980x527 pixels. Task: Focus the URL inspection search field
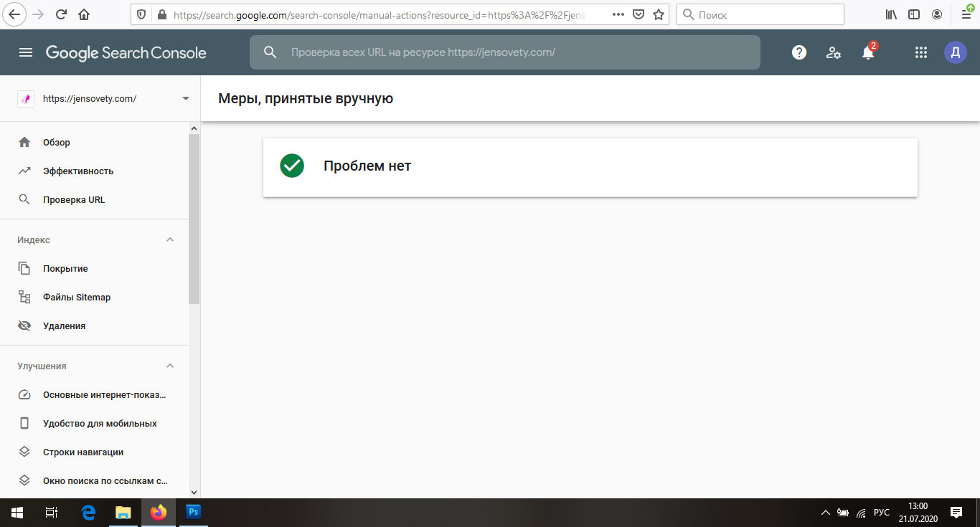click(x=504, y=52)
